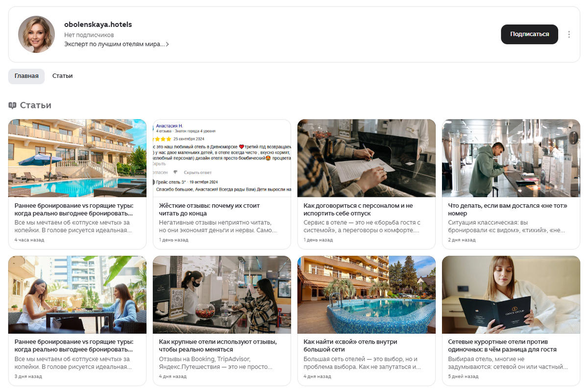
Task: Click thumbnail of woman in robe reading menu
Action: [x=511, y=295]
